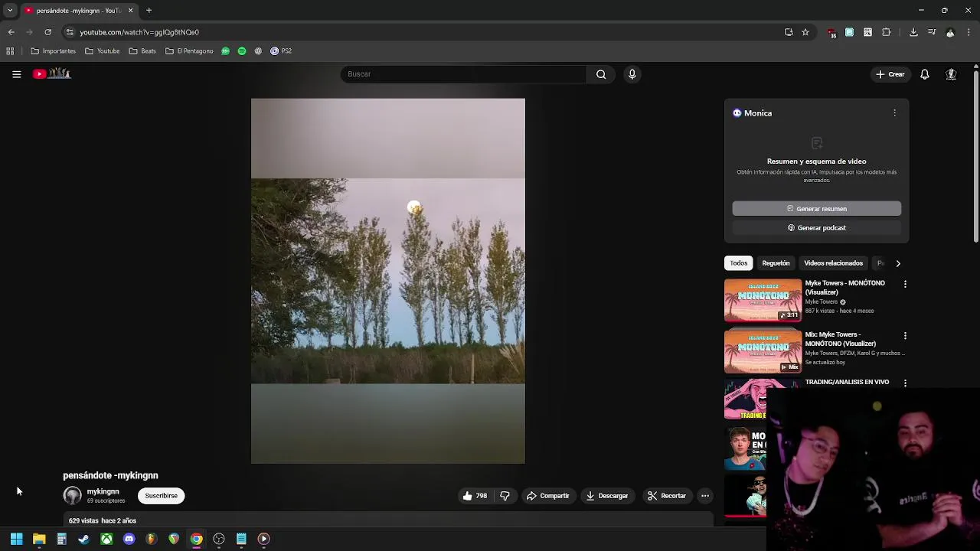
Task: Open OBS Studio from the taskbar
Action: 219,539
